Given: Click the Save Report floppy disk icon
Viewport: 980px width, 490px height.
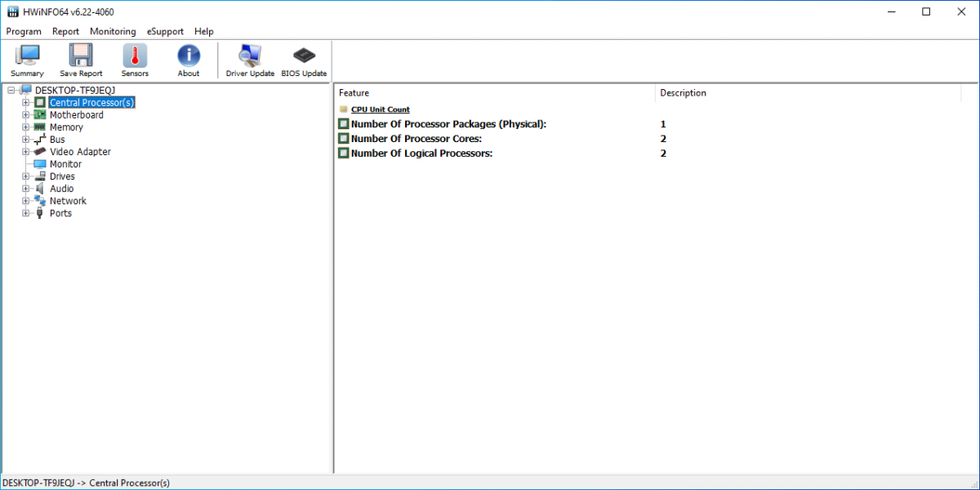Looking at the screenshot, I should pos(81,56).
